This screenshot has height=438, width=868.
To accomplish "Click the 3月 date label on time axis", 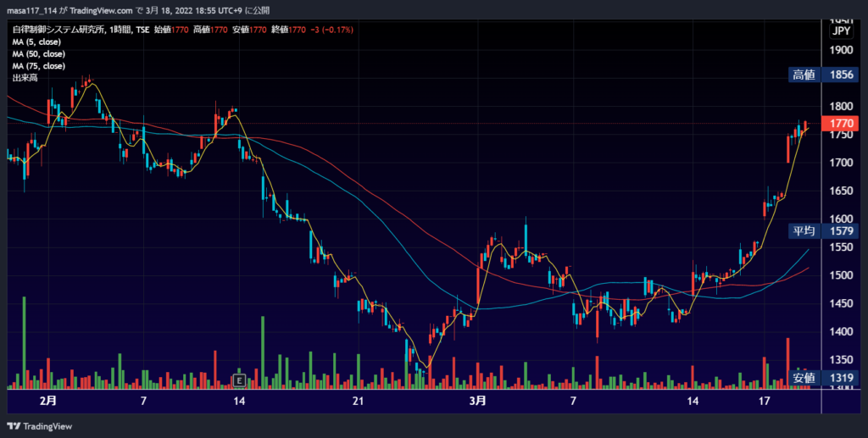I will 478,401.
